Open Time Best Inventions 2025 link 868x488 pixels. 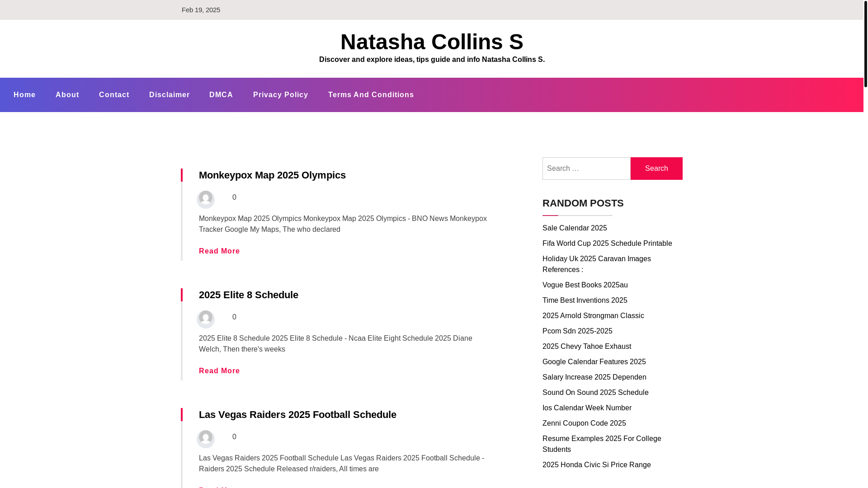[x=585, y=300]
